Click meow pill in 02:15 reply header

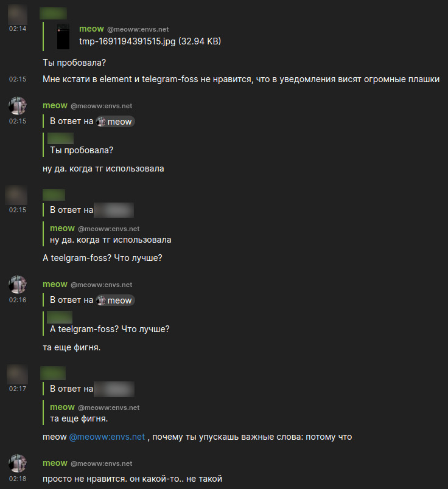click(x=115, y=121)
